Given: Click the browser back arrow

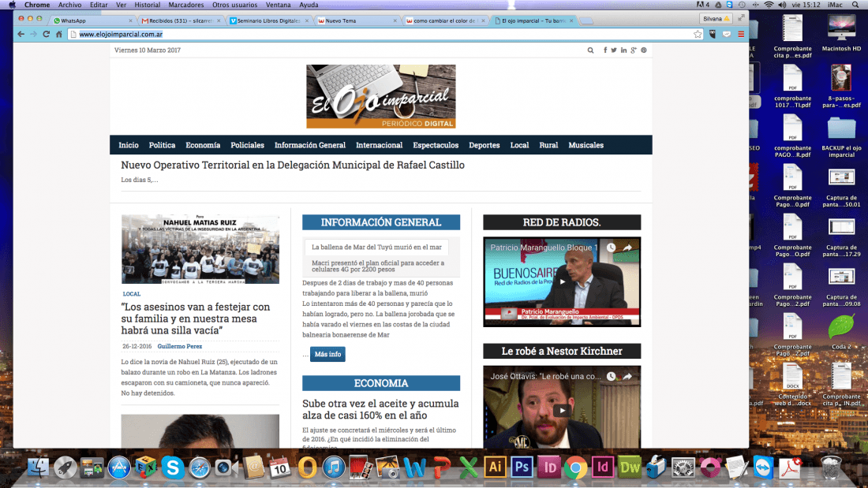Looking at the screenshot, I should pyautogui.click(x=21, y=35).
